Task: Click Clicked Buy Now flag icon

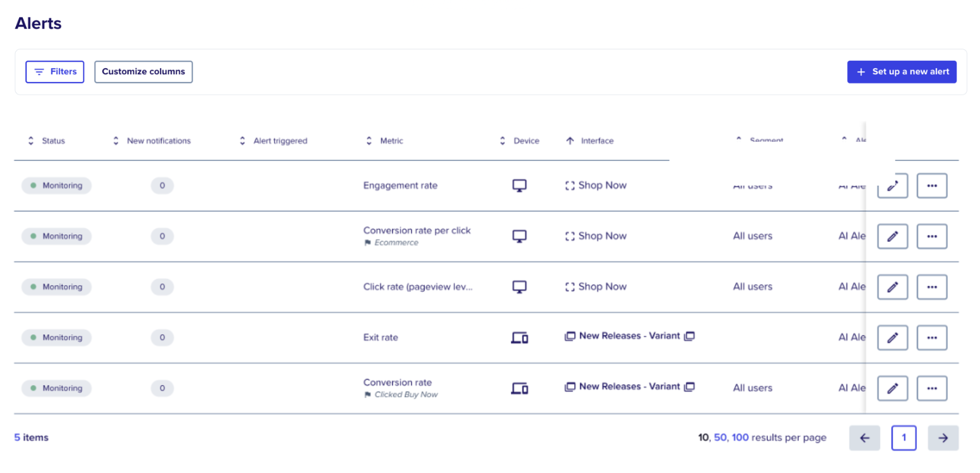Action: click(367, 394)
